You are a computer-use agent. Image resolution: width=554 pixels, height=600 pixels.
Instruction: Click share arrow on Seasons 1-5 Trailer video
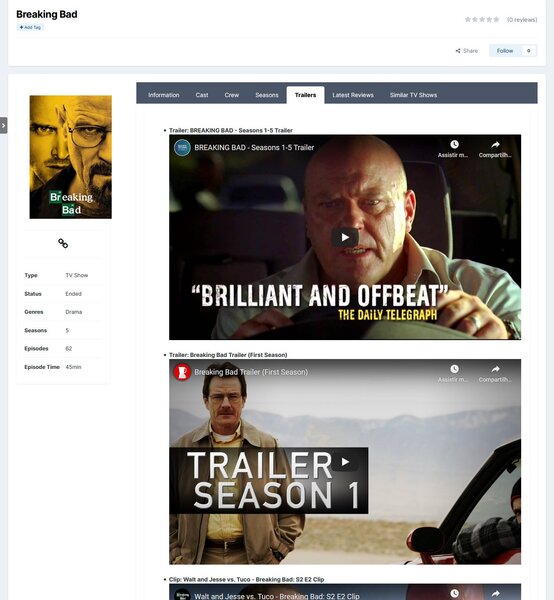point(495,144)
